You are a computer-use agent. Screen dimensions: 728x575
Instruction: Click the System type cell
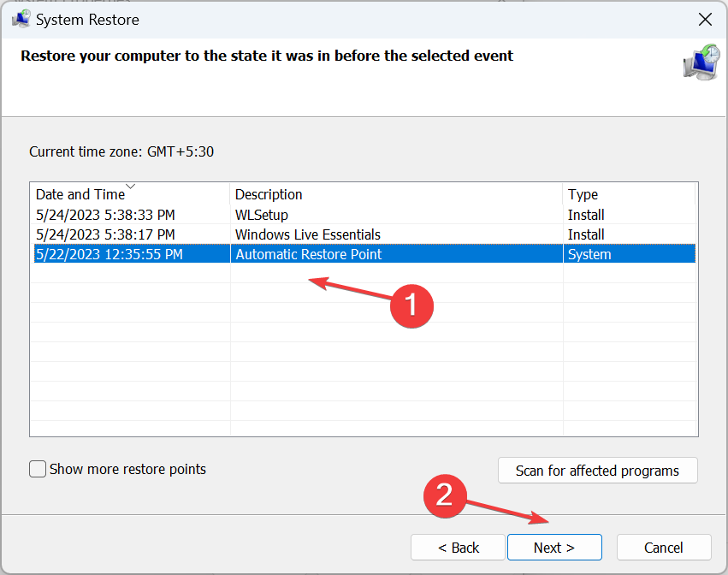[589, 254]
